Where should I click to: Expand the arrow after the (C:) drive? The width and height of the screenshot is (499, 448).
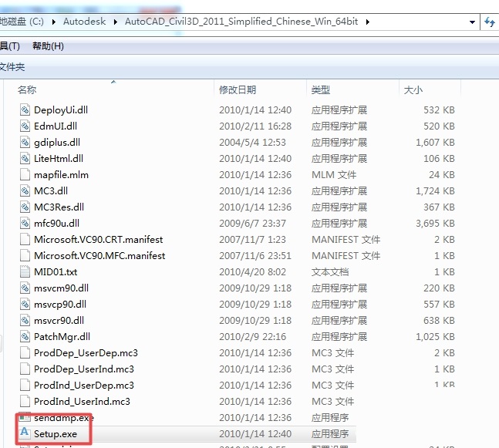point(53,22)
